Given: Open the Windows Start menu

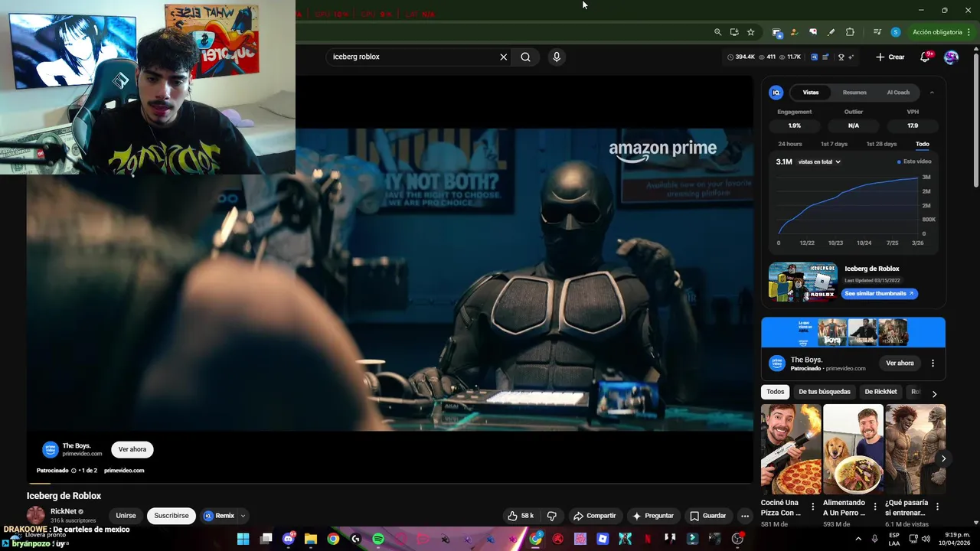Looking at the screenshot, I should (x=243, y=539).
